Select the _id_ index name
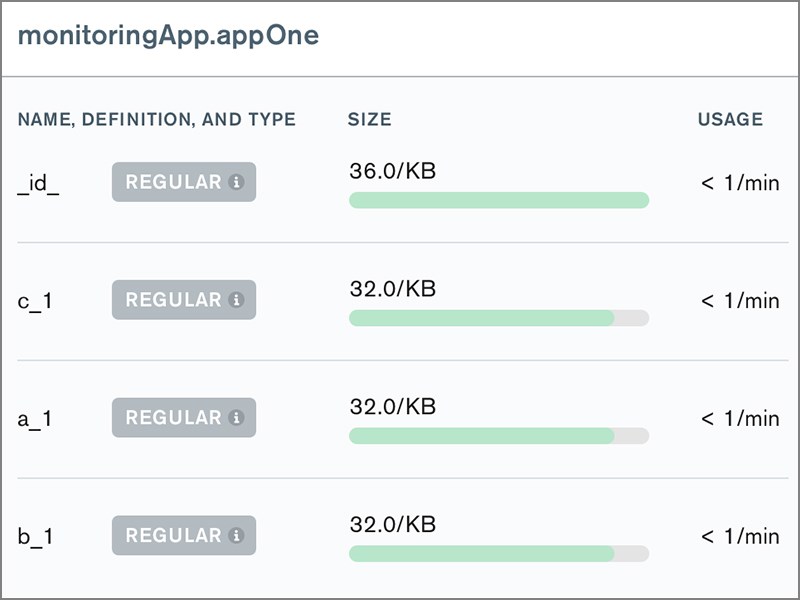800x600 pixels. tap(39, 184)
